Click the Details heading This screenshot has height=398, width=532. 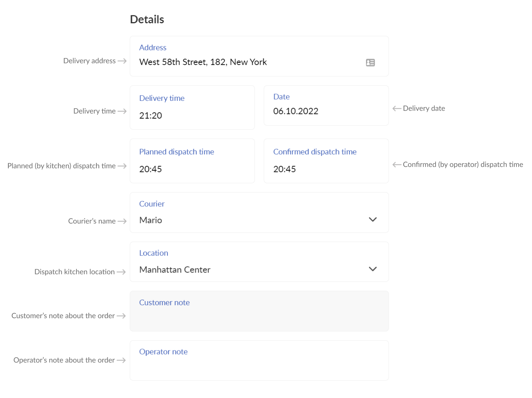(147, 19)
